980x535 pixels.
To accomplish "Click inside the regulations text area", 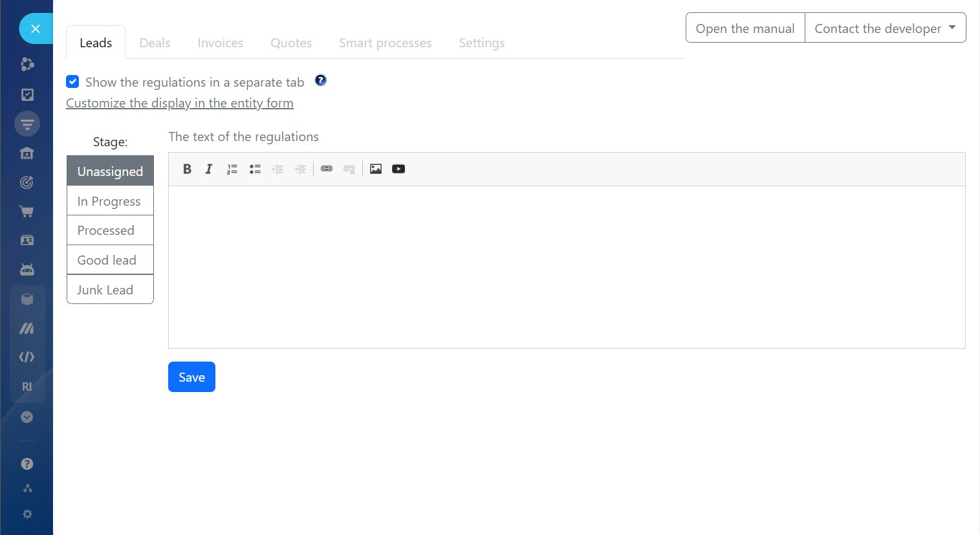I will coord(566,267).
